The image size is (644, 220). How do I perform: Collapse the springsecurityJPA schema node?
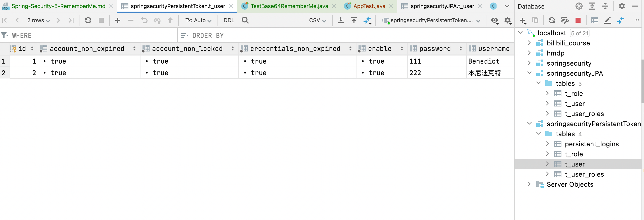point(529,73)
